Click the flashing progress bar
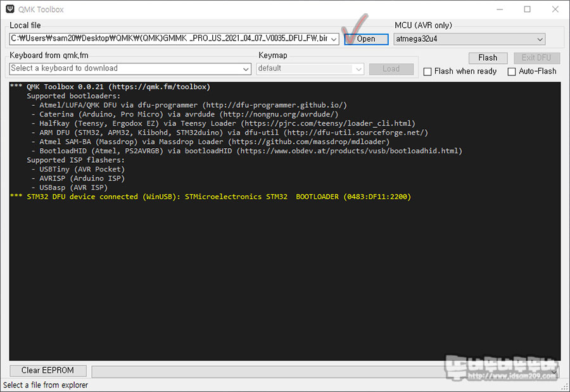This screenshot has width=570, height=392. click(326, 371)
